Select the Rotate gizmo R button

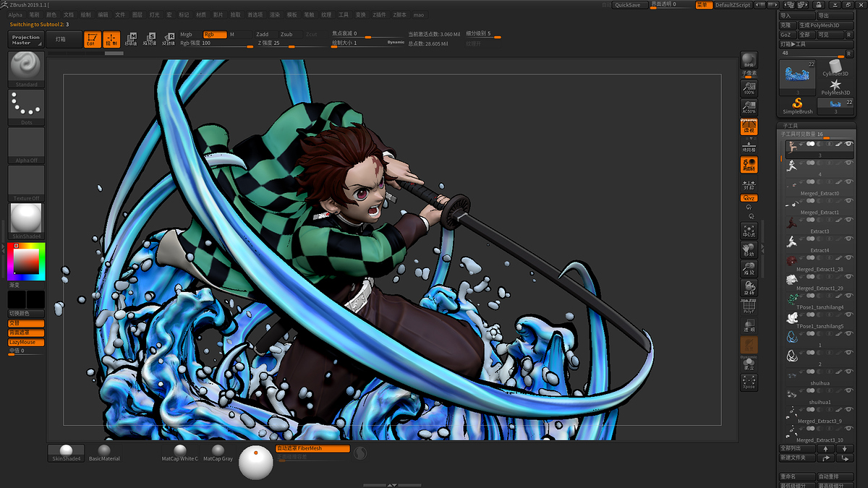(169, 39)
